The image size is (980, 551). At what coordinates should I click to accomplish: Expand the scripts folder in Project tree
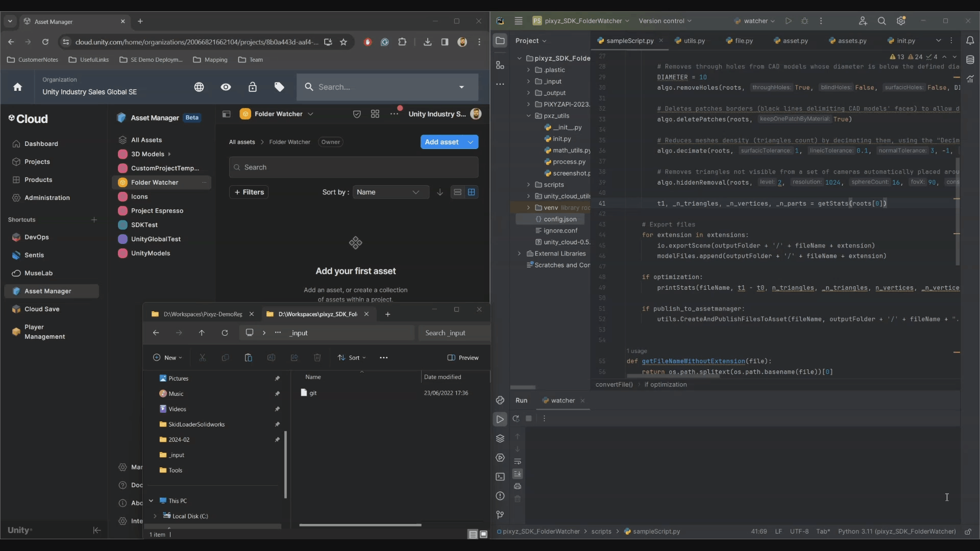(x=529, y=185)
